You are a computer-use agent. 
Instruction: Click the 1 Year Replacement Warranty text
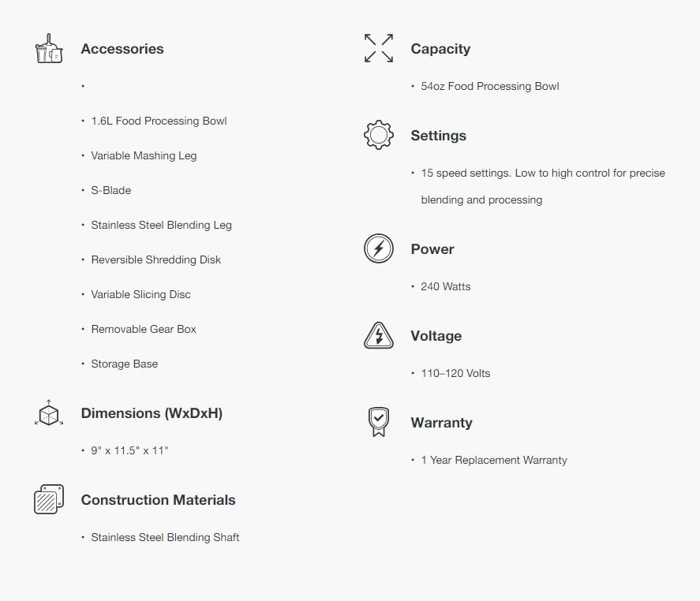click(x=494, y=460)
